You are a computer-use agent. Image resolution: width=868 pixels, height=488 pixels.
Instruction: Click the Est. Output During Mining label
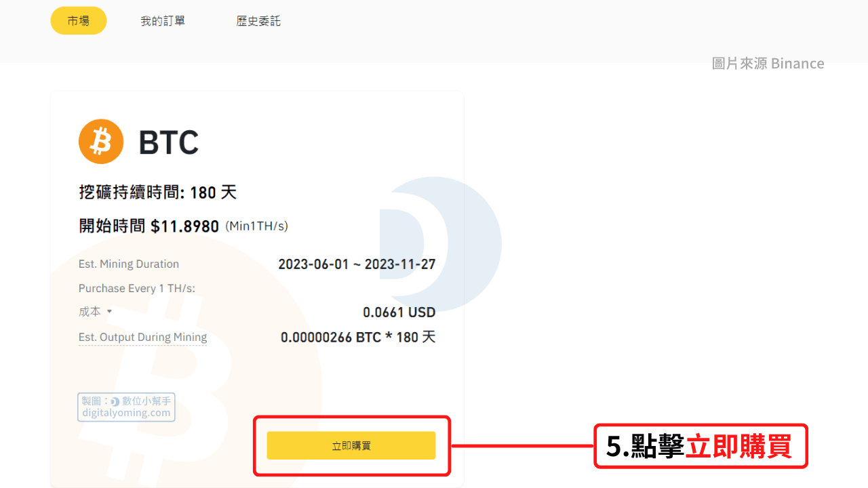click(143, 337)
